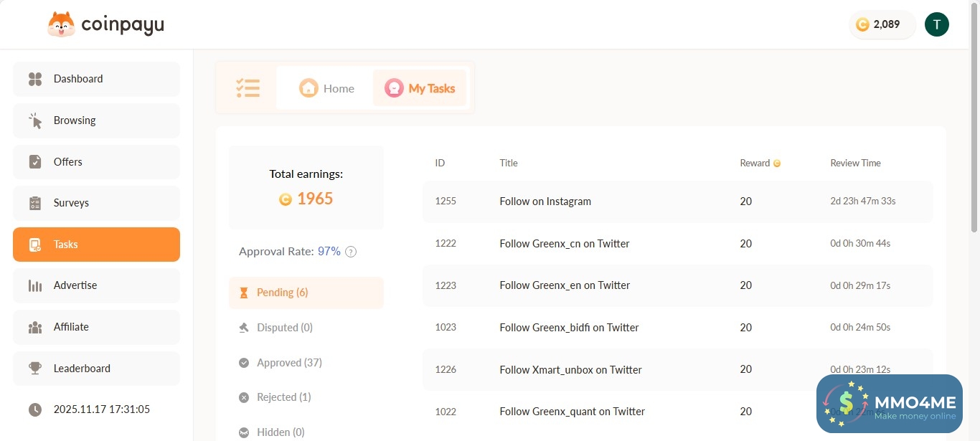
Task: Open the Offers section icon
Action: click(x=34, y=161)
